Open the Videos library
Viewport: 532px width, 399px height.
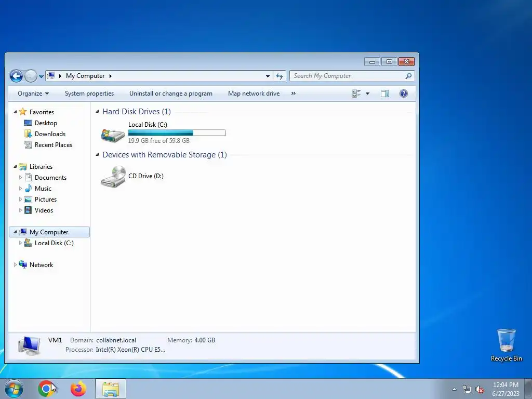click(44, 210)
